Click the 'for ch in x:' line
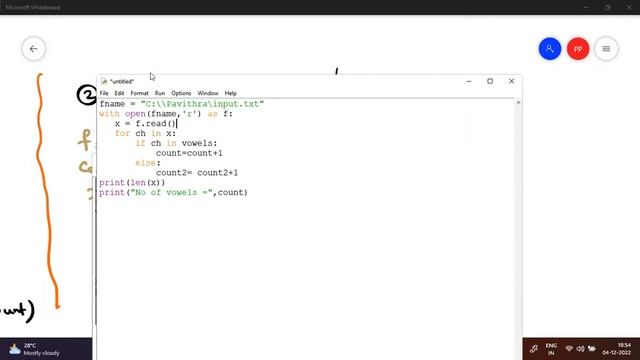 [145, 133]
